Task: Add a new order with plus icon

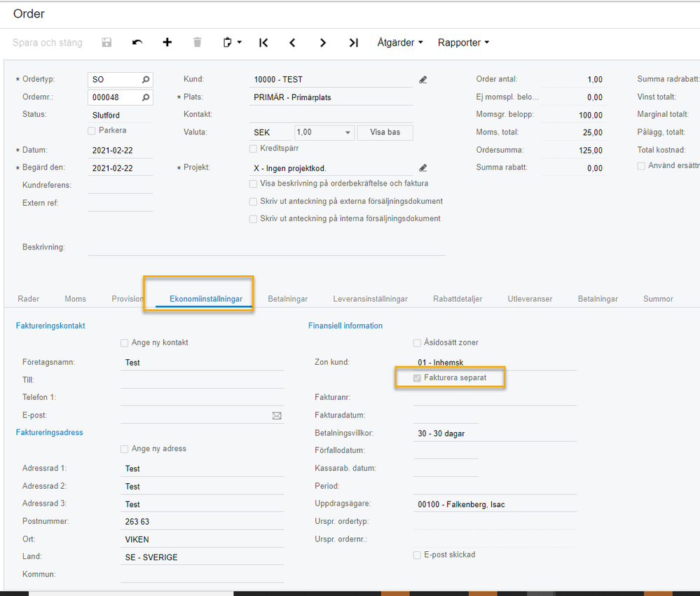Action: tap(167, 43)
